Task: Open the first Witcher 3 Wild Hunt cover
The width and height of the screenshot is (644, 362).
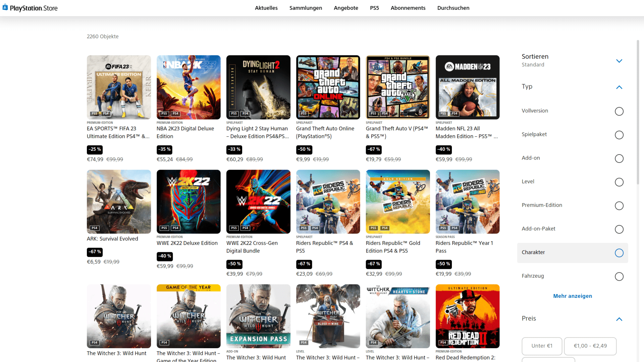Action: (119, 316)
